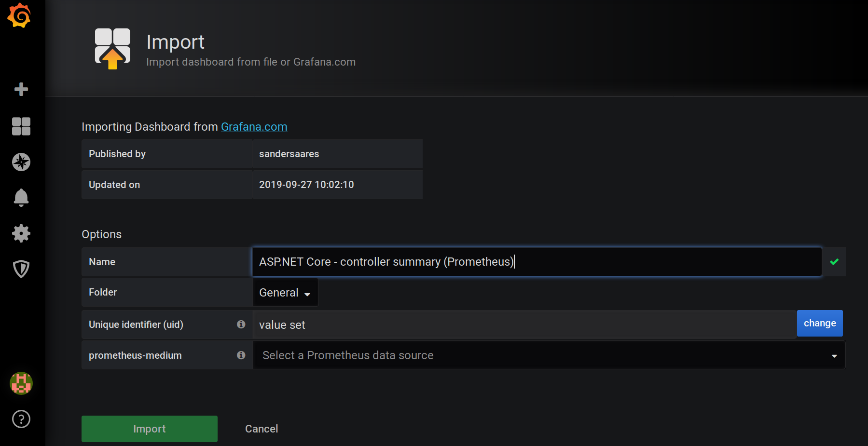The height and width of the screenshot is (446, 868).
Task: Open the Help question mark icon
Action: pyautogui.click(x=21, y=419)
